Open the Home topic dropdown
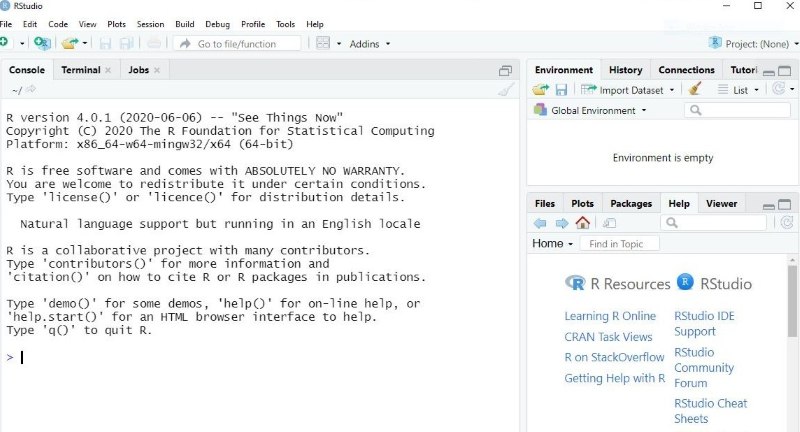The height and width of the screenshot is (432, 800). click(553, 244)
